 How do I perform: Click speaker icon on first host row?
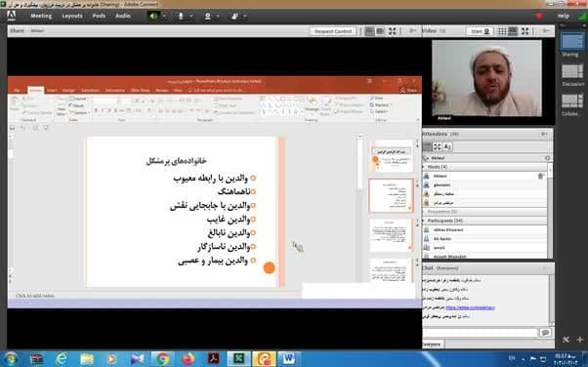click(541, 176)
